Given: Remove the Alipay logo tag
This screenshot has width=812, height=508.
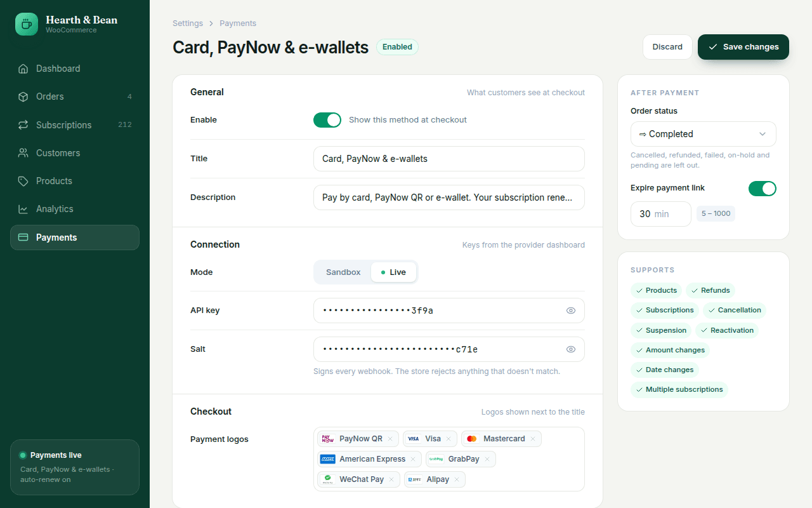Looking at the screenshot, I should 457,479.
